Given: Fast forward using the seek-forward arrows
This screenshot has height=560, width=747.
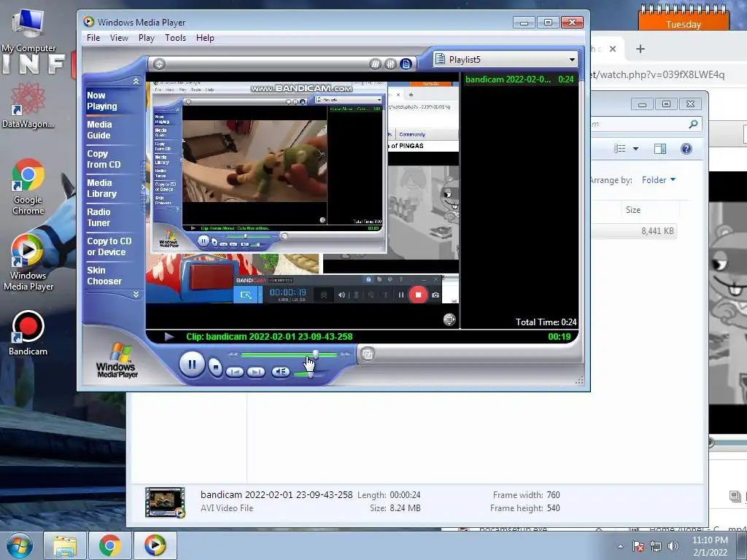Looking at the screenshot, I should click(345, 355).
